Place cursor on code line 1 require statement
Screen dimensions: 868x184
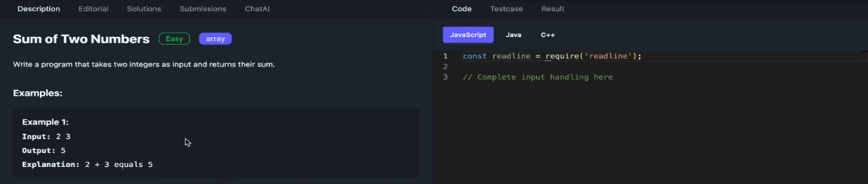tap(552, 56)
